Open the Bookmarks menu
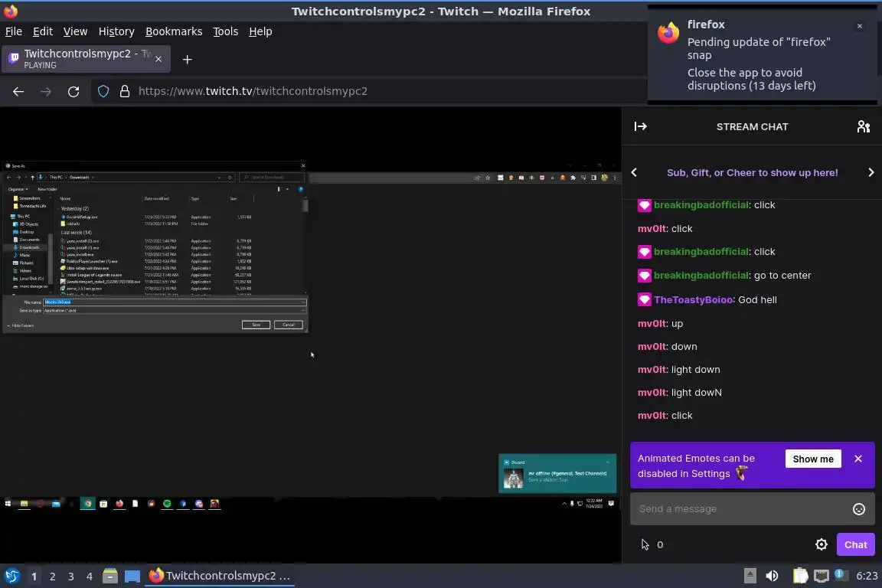 point(174,31)
